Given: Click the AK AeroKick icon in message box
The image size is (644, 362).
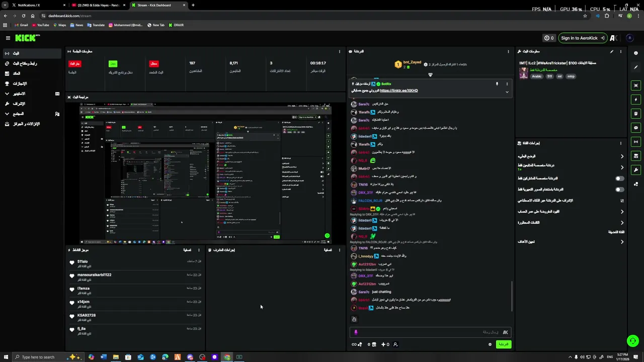Looking at the screenshot, I should pyautogui.click(x=505, y=332).
